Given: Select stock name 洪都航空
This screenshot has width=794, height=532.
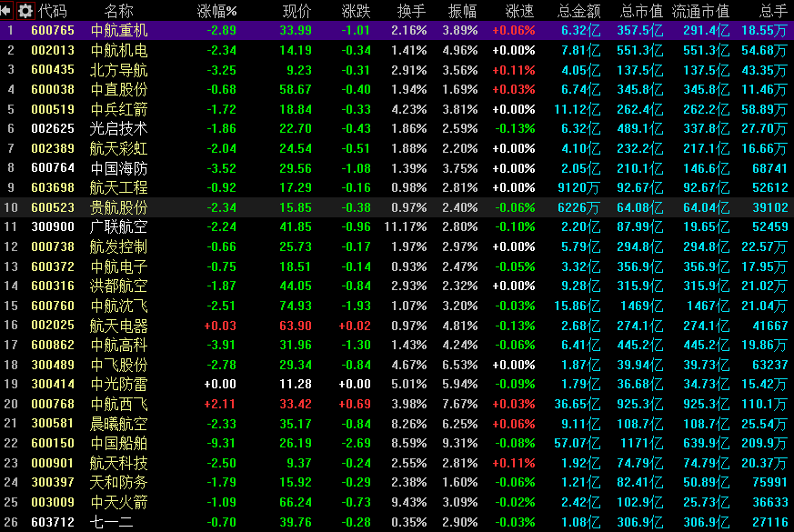Looking at the screenshot, I should point(119,286).
